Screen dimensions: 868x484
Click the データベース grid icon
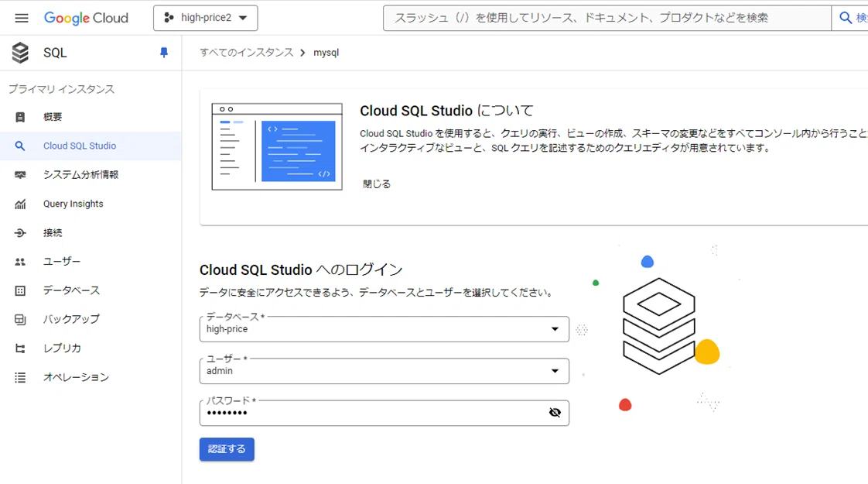(x=20, y=290)
